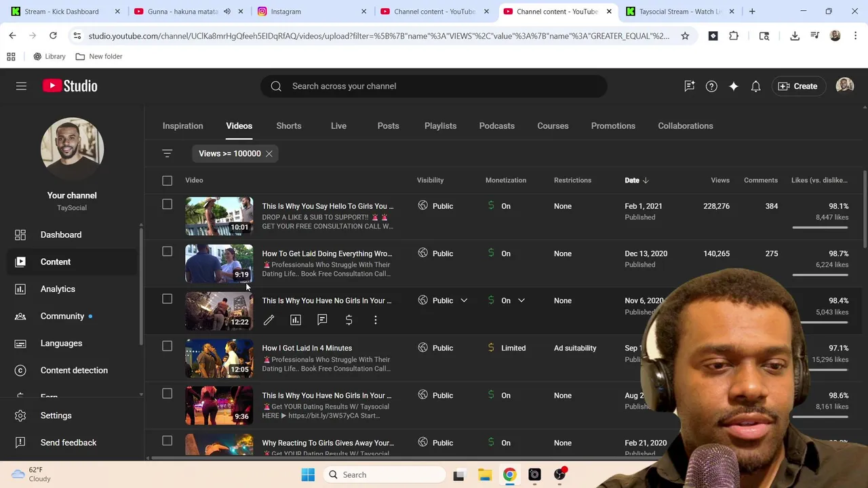Open File Explorer from the taskbar
Image resolution: width=868 pixels, height=488 pixels.
[484, 474]
